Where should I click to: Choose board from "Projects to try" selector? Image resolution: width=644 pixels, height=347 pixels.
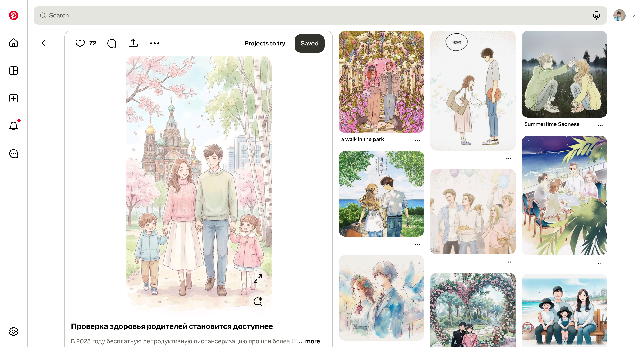point(265,43)
